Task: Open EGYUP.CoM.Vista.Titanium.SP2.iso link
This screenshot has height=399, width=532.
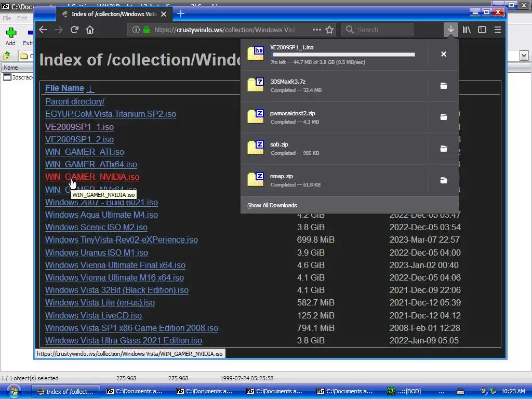Action: pos(111,114)
